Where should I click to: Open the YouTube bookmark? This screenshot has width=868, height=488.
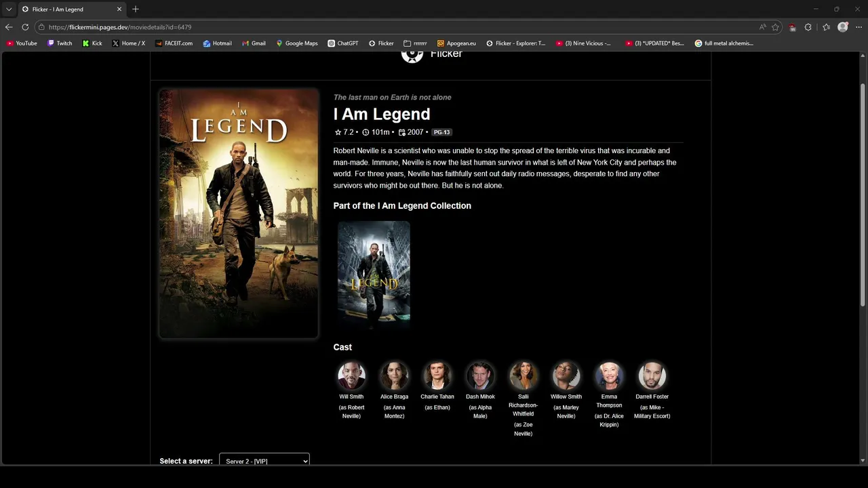(22, 43)
